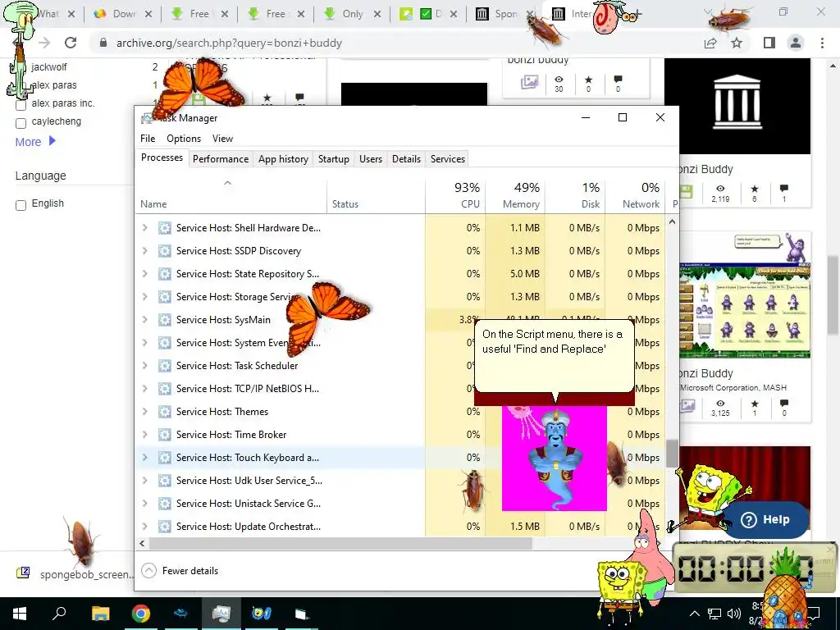Sort processes by CPU column header
Viewport: 840px width, 630px height.
point(455,196)
